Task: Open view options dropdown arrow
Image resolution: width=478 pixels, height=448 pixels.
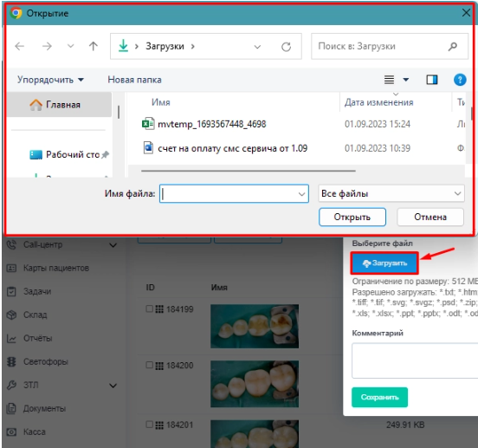Action: tap(406, 80)
